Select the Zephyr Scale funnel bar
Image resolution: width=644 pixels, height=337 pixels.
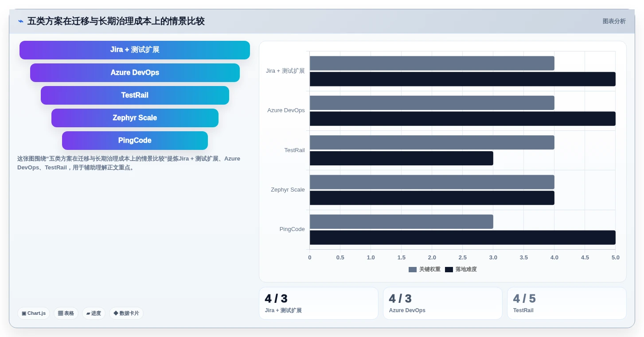tap(135, 118)
